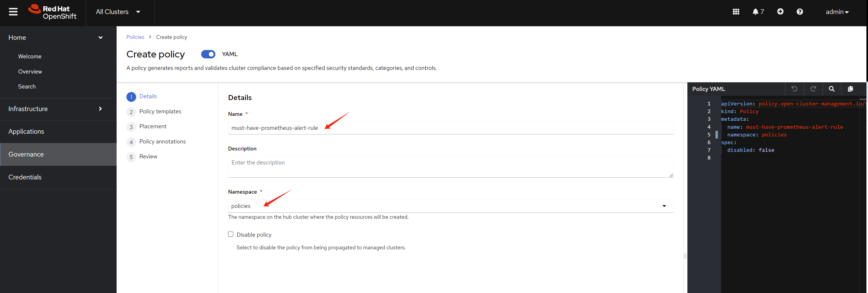The height and width of the screenshot is (293, 868).
Task: Open the Namespace dropdown showing policies
Action: click(x=450, y=206)
